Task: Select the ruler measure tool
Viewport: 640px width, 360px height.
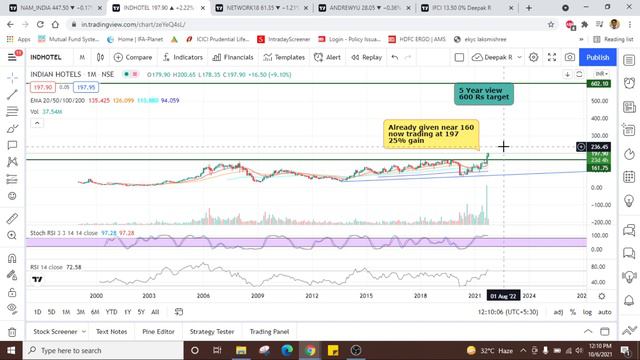Action: point(12,218)
